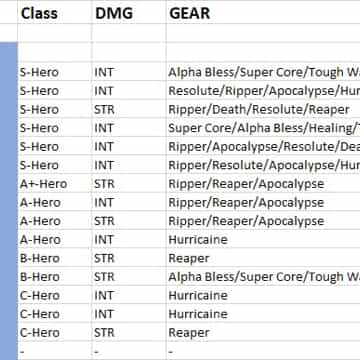
Task: Click the first S-Hero class cell
Action: click(x=55, y=72)
